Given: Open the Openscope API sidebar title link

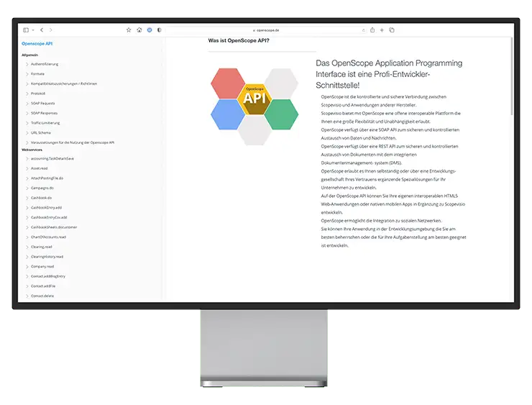Looking at the screenshot, I should tap(37, 43).
